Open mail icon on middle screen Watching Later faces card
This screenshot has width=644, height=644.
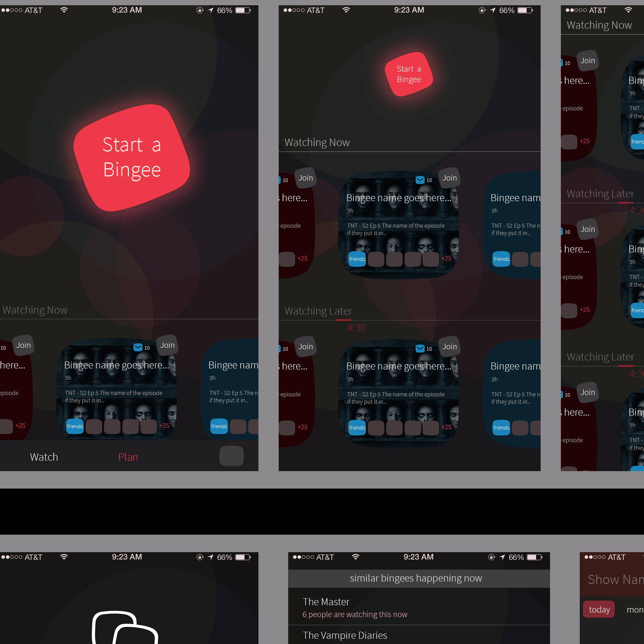[420, 349]
